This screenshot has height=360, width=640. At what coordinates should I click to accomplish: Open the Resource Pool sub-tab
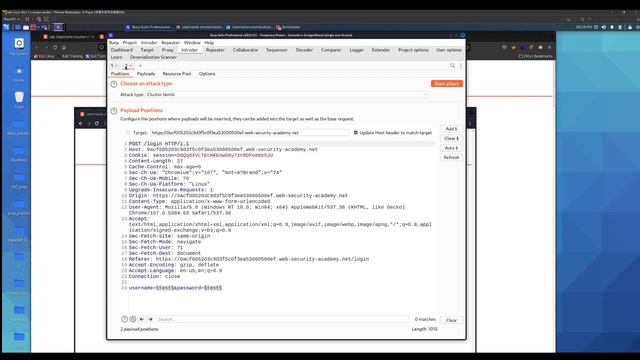177,74
